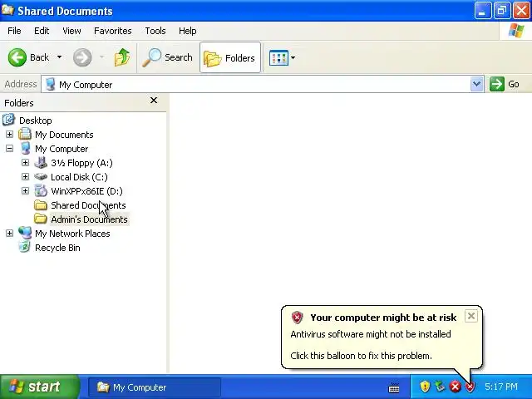
Task: Click the Desktop tree icon
Action: click(x=9, y=120)
